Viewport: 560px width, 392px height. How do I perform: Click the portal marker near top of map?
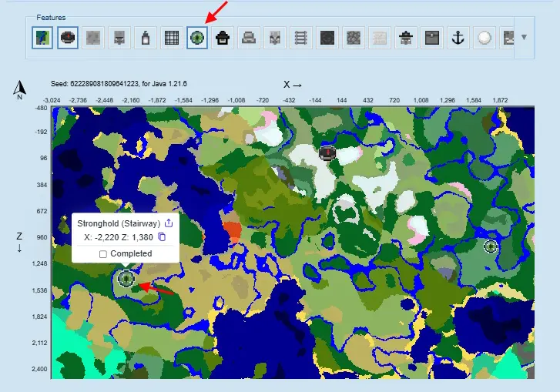click(328, 152)
